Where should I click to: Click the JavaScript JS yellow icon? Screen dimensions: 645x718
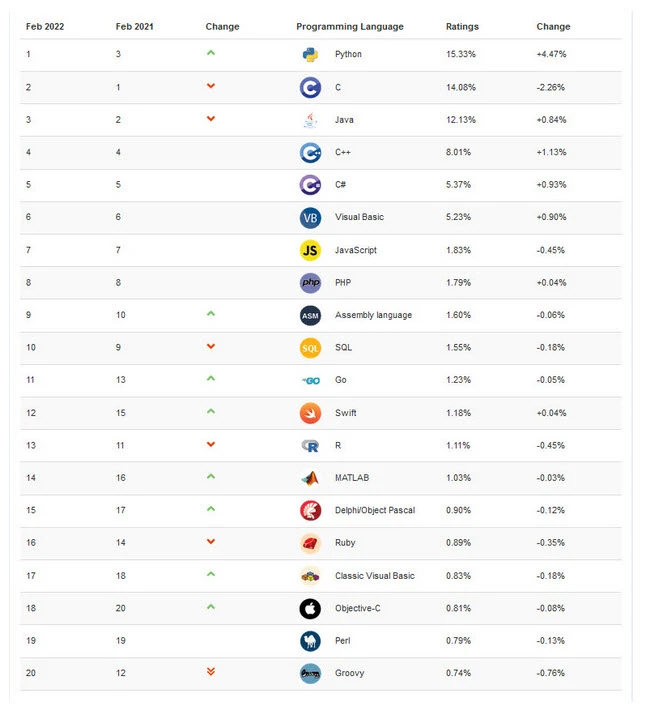pyautogui.click(x=310, y=250)
